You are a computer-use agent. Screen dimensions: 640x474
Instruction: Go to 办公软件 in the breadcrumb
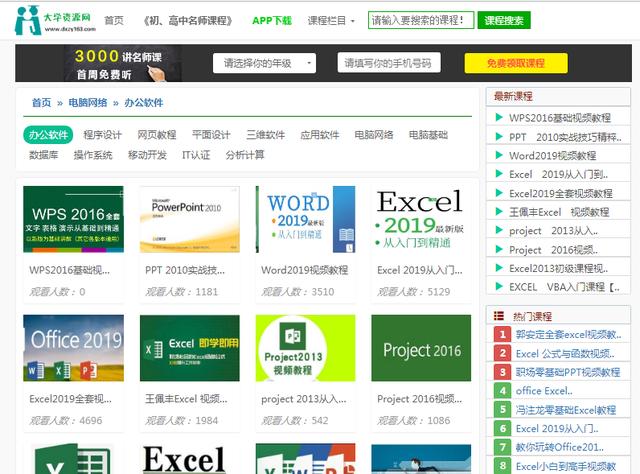pos(144,103)
